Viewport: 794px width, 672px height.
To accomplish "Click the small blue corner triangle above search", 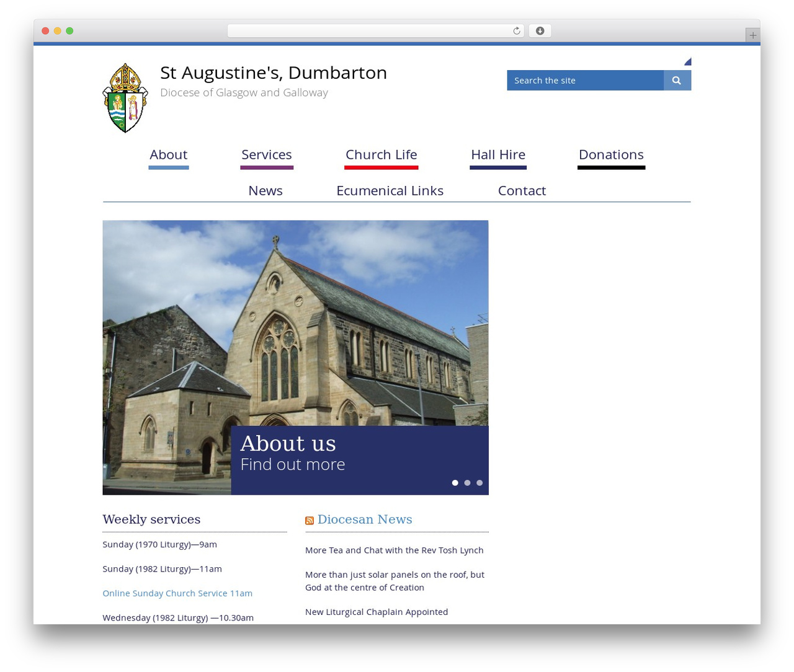I will [687, 61].
